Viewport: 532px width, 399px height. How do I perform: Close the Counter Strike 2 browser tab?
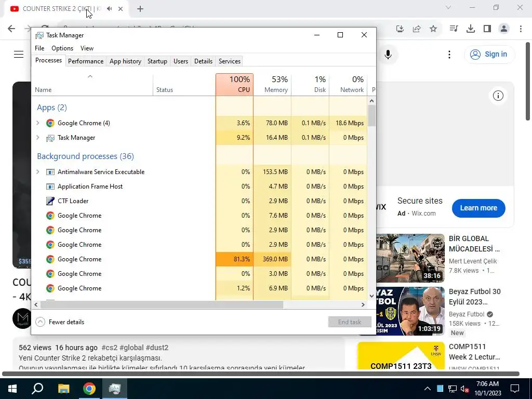[121, 9]
